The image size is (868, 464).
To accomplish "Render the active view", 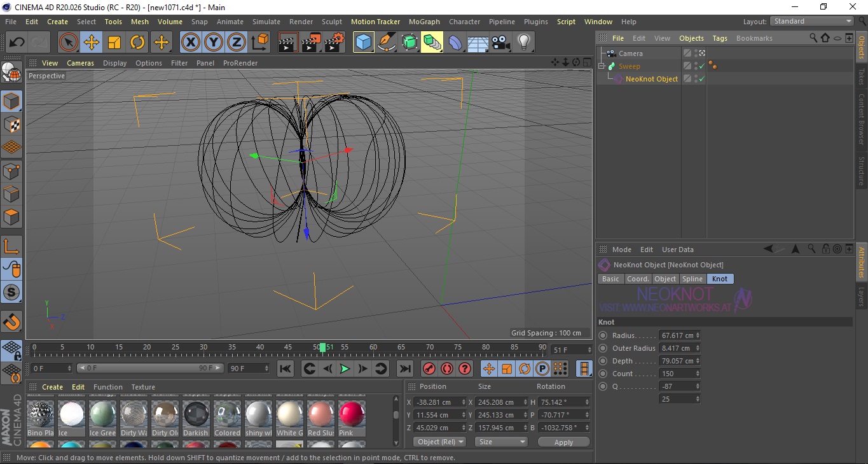I will (x=288, y=43).
